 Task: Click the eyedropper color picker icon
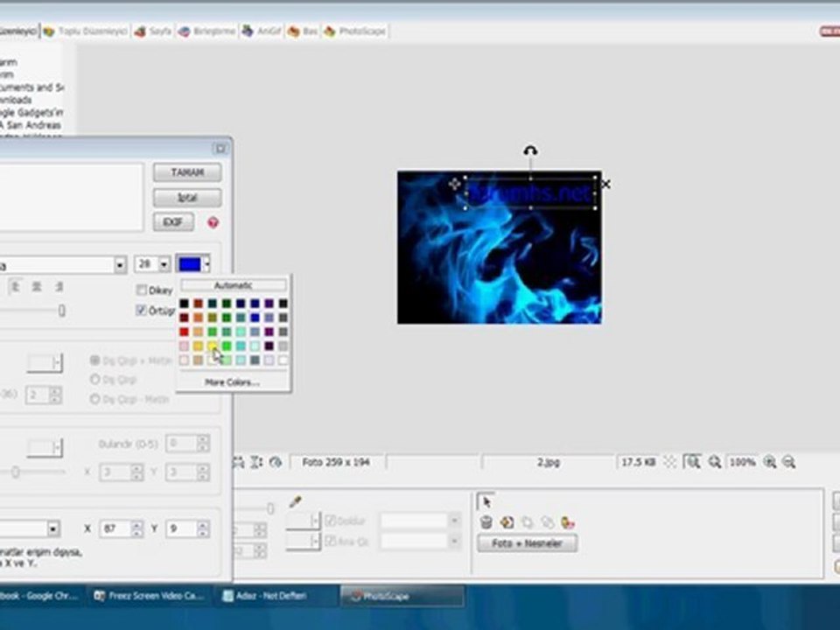295,502
